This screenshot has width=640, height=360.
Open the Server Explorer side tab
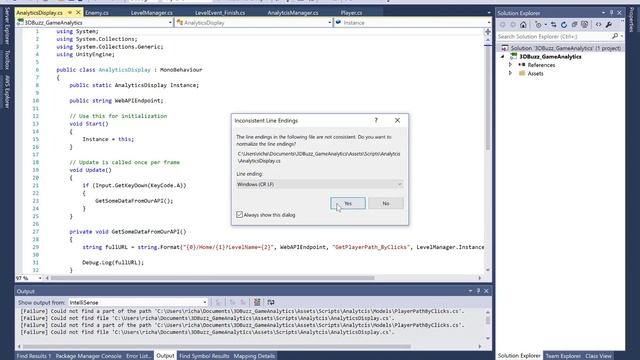7,26
